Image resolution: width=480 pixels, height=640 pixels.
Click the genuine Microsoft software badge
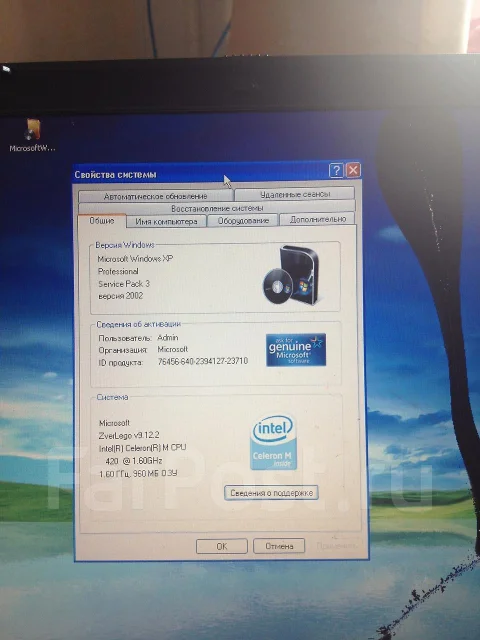point(296,350)
